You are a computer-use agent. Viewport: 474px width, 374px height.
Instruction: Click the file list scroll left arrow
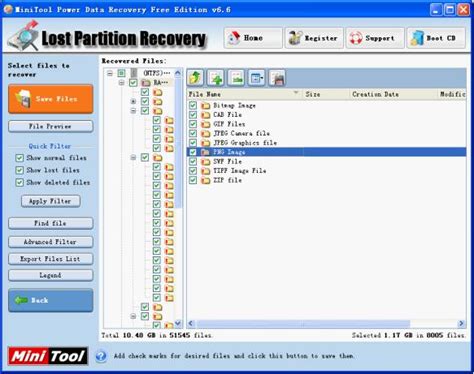click(x=191, y=324)
